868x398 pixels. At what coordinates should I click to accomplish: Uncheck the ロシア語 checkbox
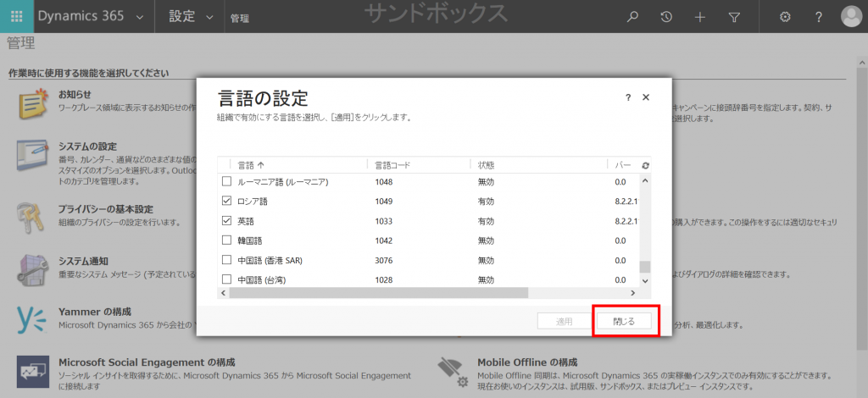(x=226, y=201)
